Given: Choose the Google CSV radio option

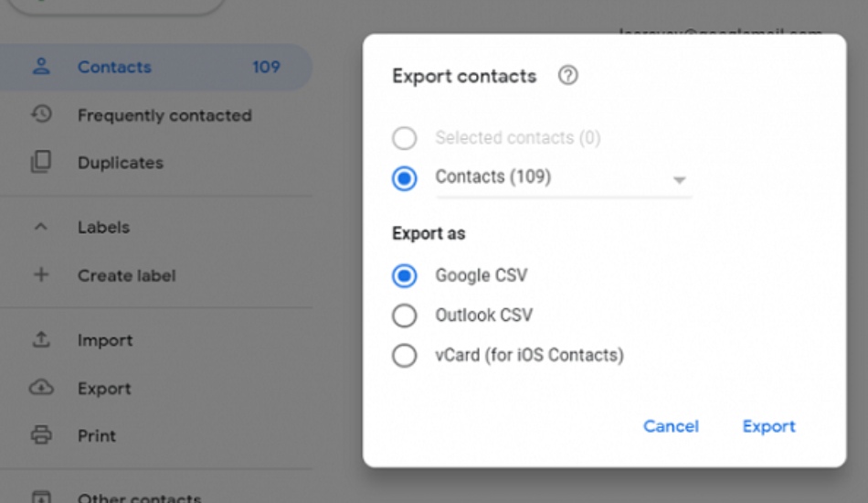Looking at the screenshot, I should point(404,275).
